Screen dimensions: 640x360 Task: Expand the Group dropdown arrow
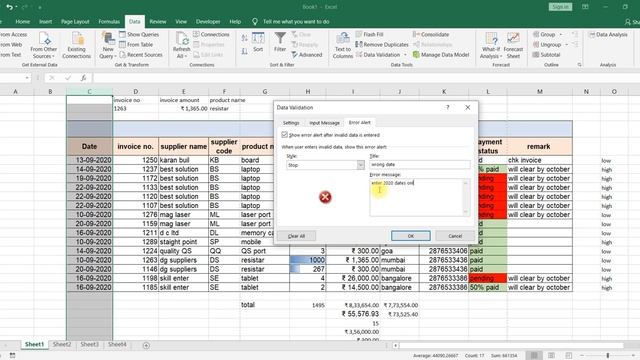pos(560,34)
